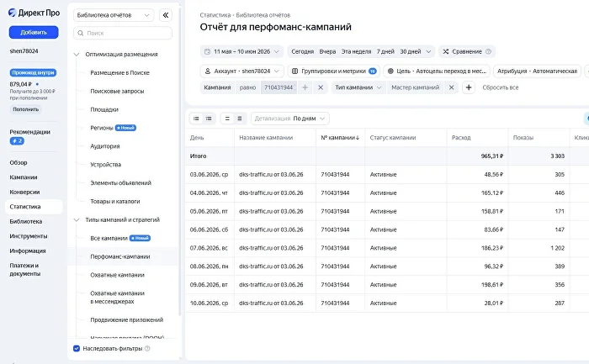The image size is (589, 364).
Task: Click the 16 metrics counter badge
Action: 373,71
